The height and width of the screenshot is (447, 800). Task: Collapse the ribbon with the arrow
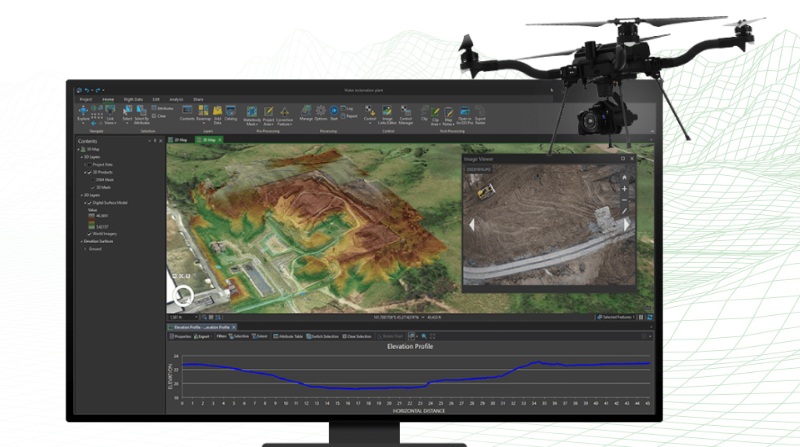652,132
